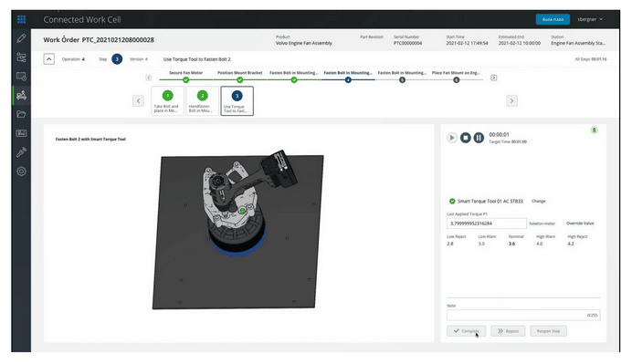Pause the step timer

pyautogui.click(x=479, y=138)
